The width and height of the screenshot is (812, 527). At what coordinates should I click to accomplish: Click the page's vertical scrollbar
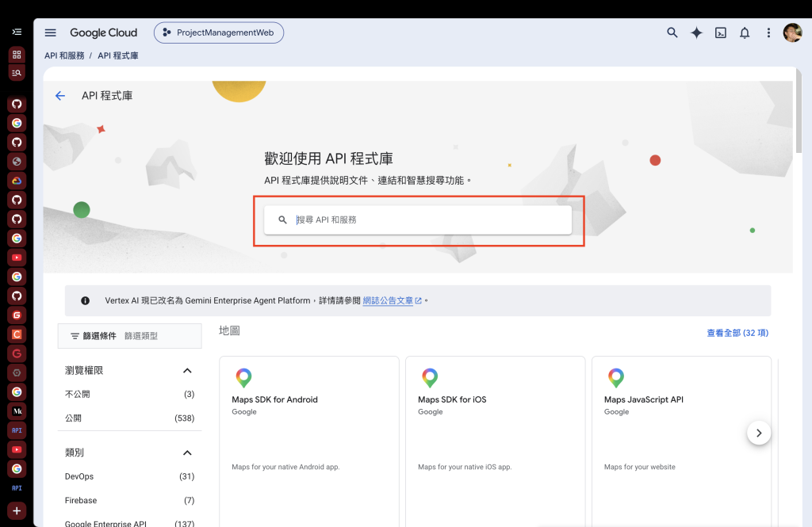pos(799,111)
